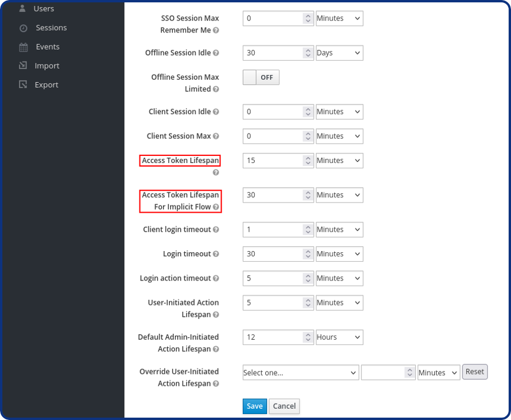The height and width of the screenshot is (420, 511).
Task: Click the Users icon in sidebar
Action: [x=23, y=9]
